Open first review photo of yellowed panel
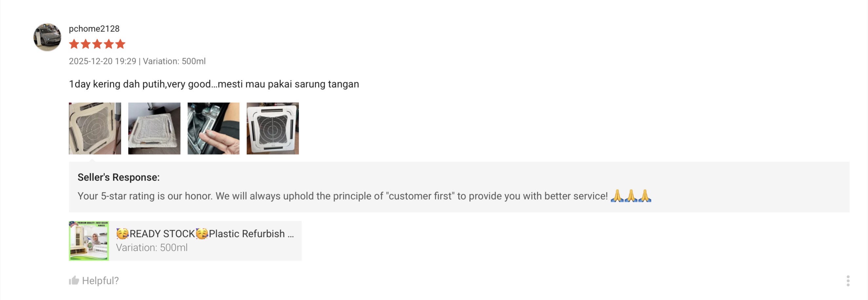The height and width of the screenshot is (300, 868). 95,129
